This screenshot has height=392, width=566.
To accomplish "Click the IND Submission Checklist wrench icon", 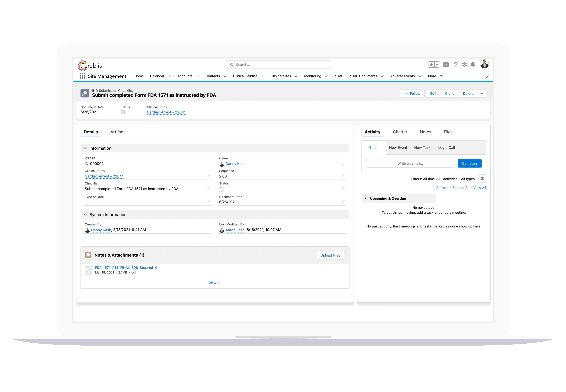I will coord(85,93).
